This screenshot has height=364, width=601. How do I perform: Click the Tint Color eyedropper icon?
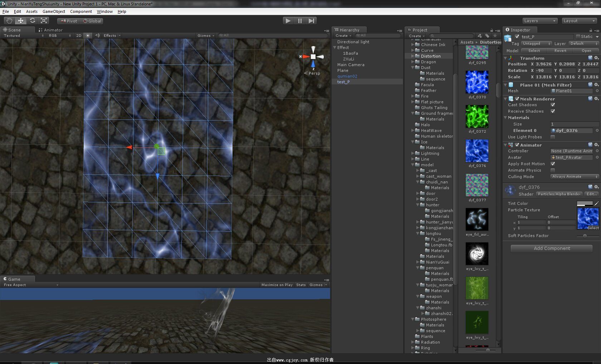596,203
